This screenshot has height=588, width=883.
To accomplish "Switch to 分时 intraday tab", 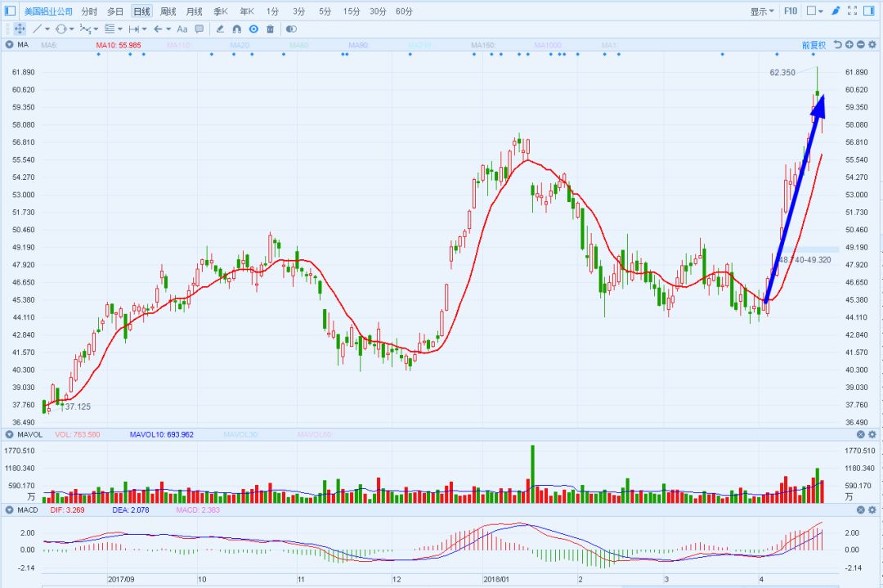I will tap(89, 11).
